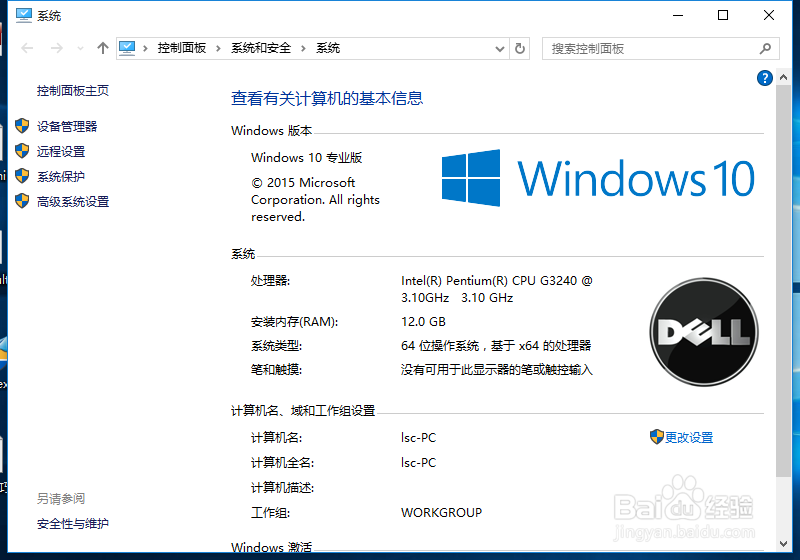The height and width of the screenshot is (560, 800).
Task: Click the computer icon in address bar
Action: (x=127, y=48)
